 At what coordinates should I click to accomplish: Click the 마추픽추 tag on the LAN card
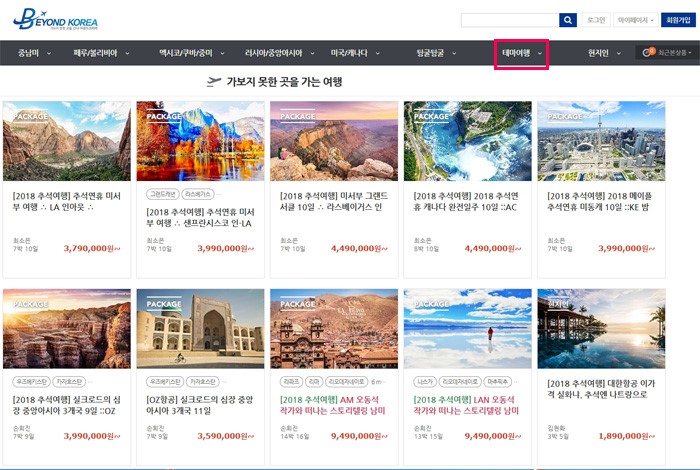pos(497,382)
